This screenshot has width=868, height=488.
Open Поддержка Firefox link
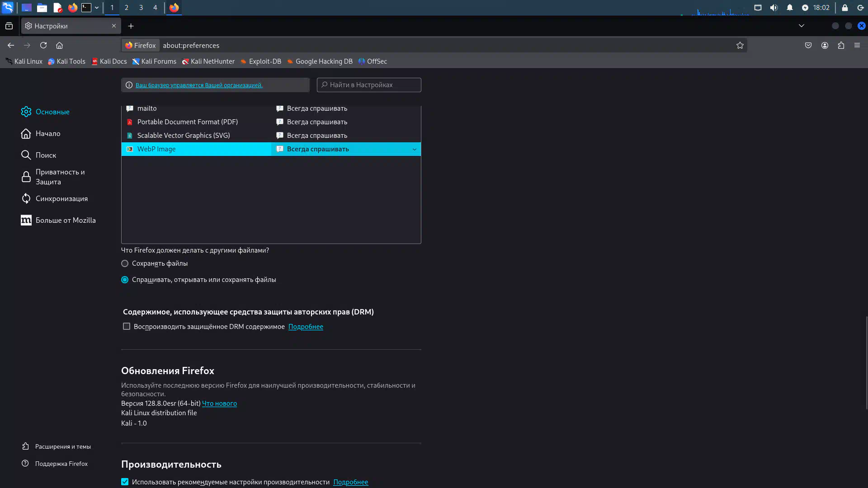pyautogui.click(x=55, y=464)
